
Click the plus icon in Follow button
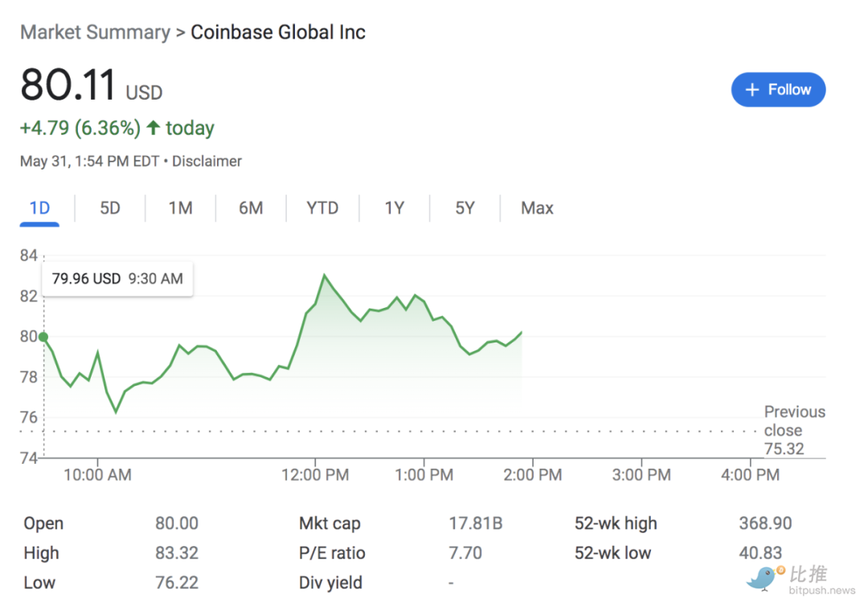(x=752, y=90)
